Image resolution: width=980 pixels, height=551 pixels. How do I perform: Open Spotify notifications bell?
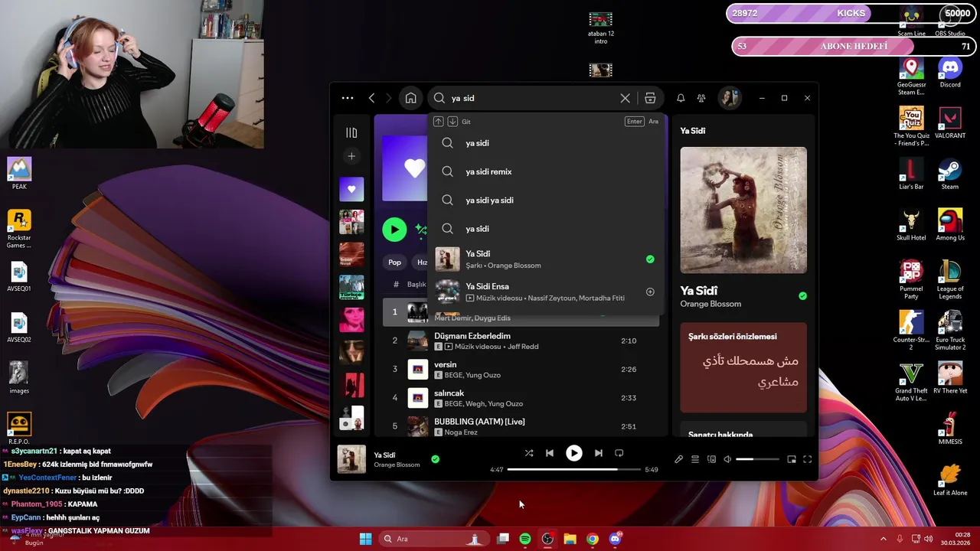[681, 98]
